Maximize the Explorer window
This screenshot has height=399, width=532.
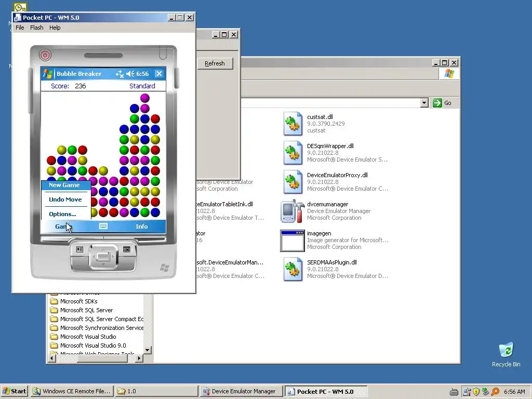pos(445,63)
